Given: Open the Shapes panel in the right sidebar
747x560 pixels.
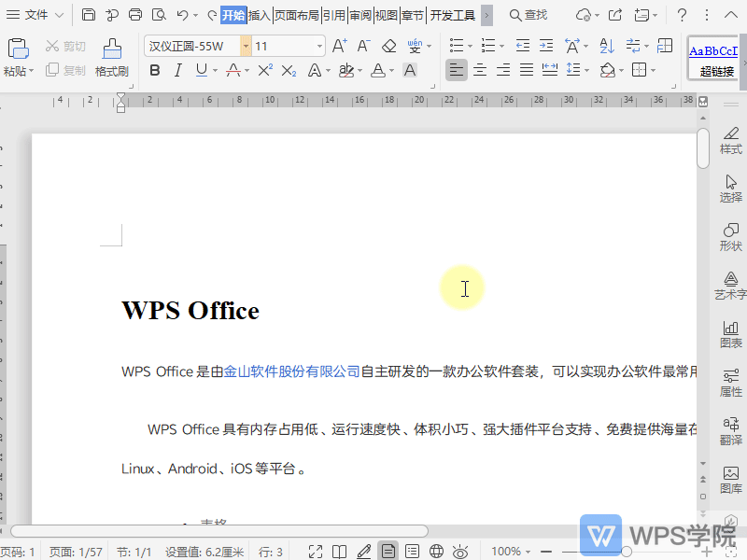Looking at the screenshot, I should 730,237.
